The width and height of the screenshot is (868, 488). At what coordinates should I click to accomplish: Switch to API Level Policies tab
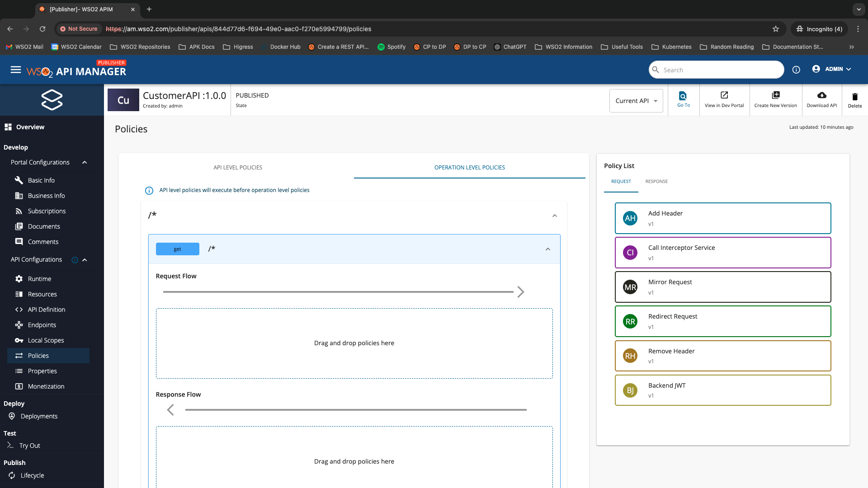[x=238, y=168]
